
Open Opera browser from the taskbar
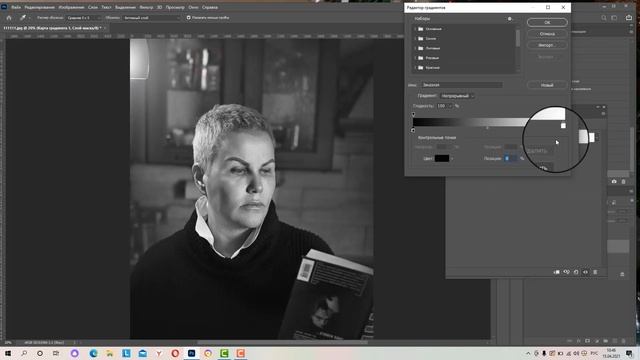point(175,353)
